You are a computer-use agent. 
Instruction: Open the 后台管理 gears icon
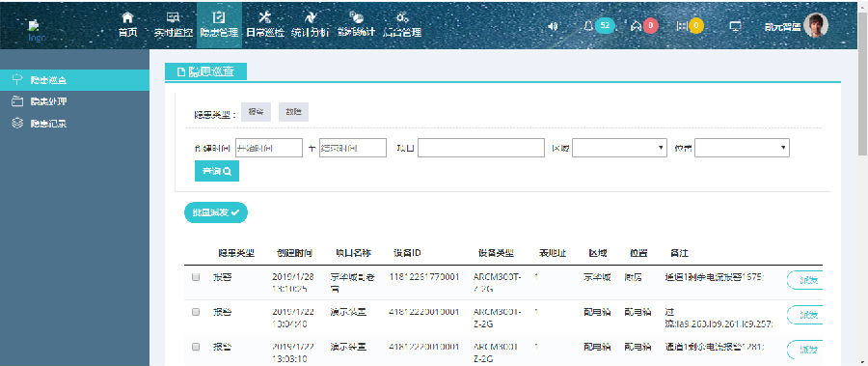402,17
